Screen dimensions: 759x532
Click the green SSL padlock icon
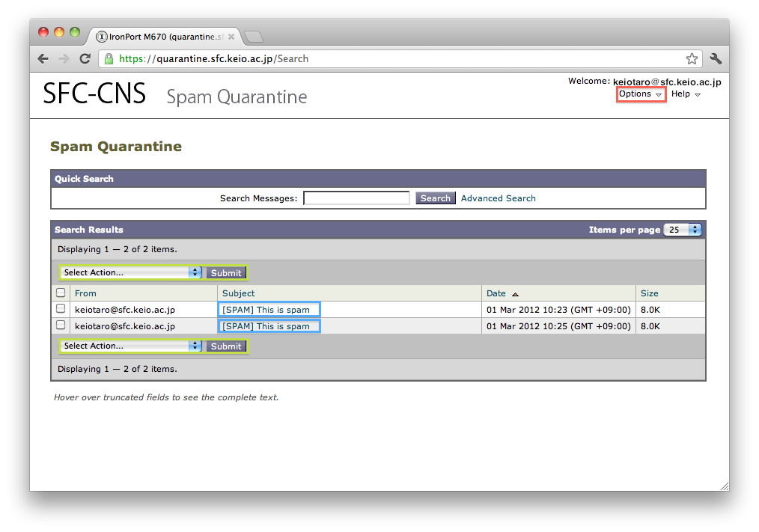coord(109,59)
